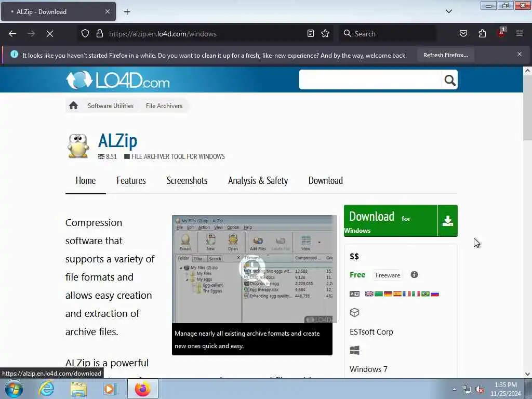This screenshot has width=532, height=399.
Task: Click the LO4D.com logo
Action: pyautogui.click(x=118, y=80)
